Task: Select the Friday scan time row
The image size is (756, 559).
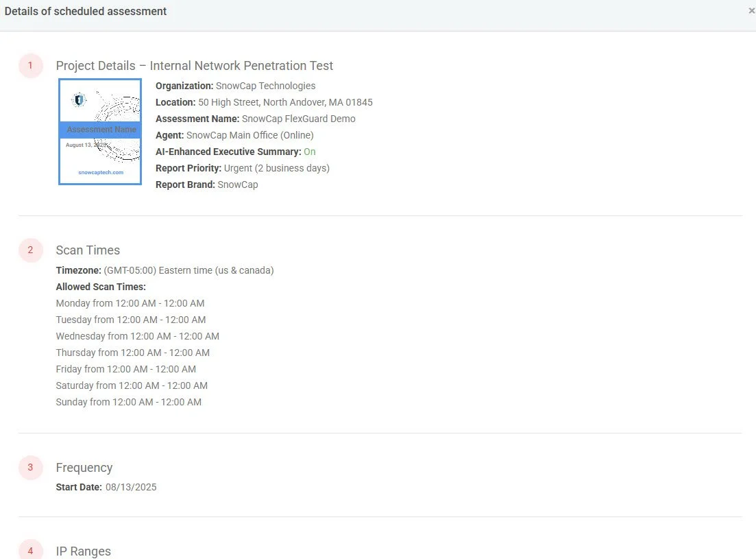Action: [x=126, y=368]
